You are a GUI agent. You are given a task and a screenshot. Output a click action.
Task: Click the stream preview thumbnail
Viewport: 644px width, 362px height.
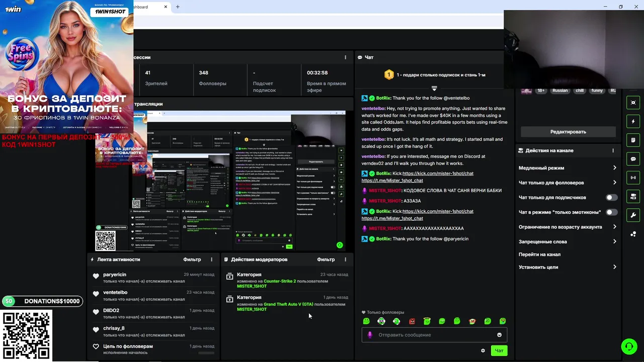tap(220, 180)
